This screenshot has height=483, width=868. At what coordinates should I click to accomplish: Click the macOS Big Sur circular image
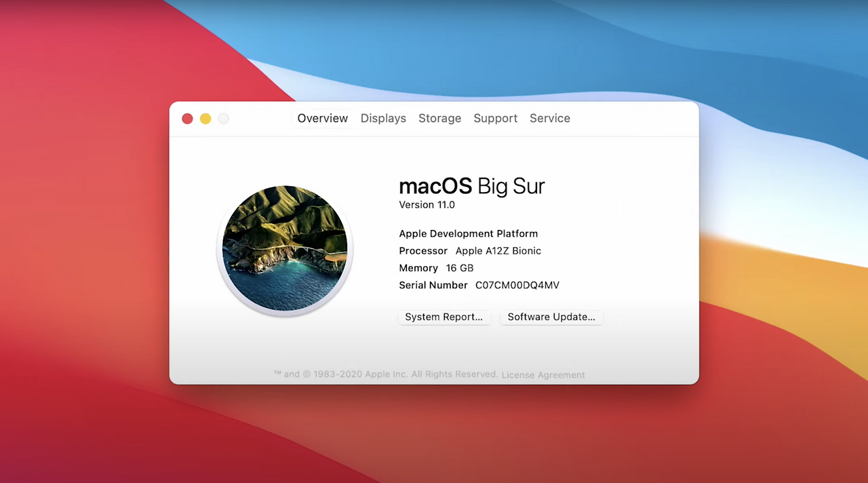tap(285, 248)
